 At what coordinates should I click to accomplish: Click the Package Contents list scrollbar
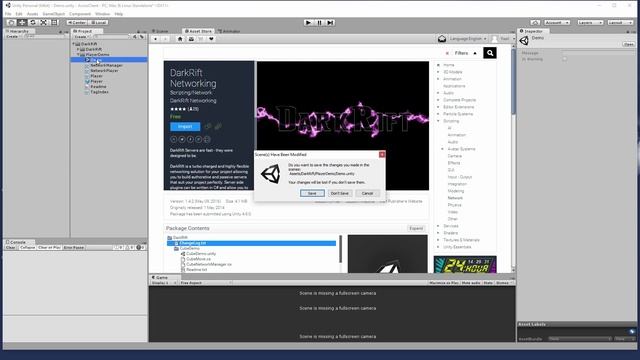tap(340, 249)
